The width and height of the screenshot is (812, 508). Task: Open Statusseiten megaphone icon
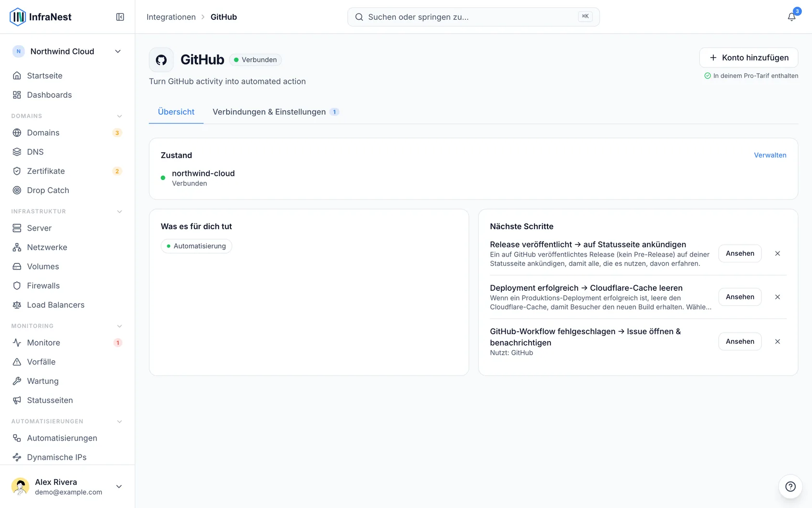(x=17, y=400)
